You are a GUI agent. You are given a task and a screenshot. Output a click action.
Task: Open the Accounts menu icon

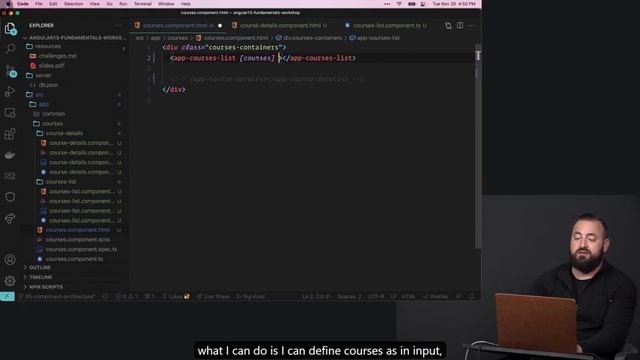point(10,260)
